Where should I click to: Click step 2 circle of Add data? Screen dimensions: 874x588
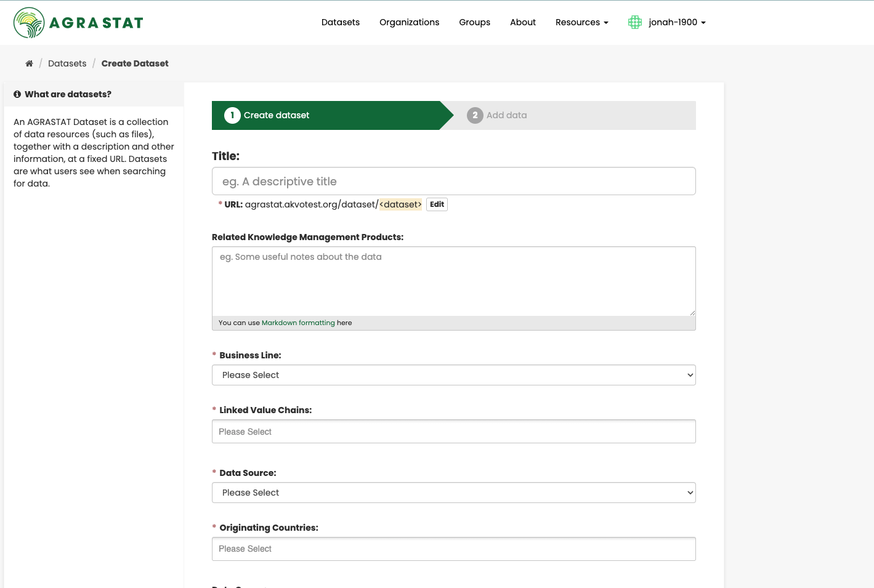(475, 115)
